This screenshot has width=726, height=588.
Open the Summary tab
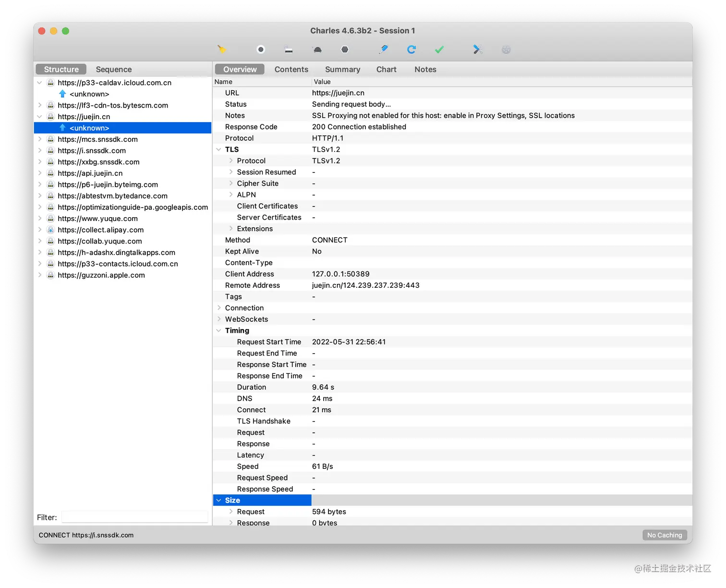[x=342, y=69]
